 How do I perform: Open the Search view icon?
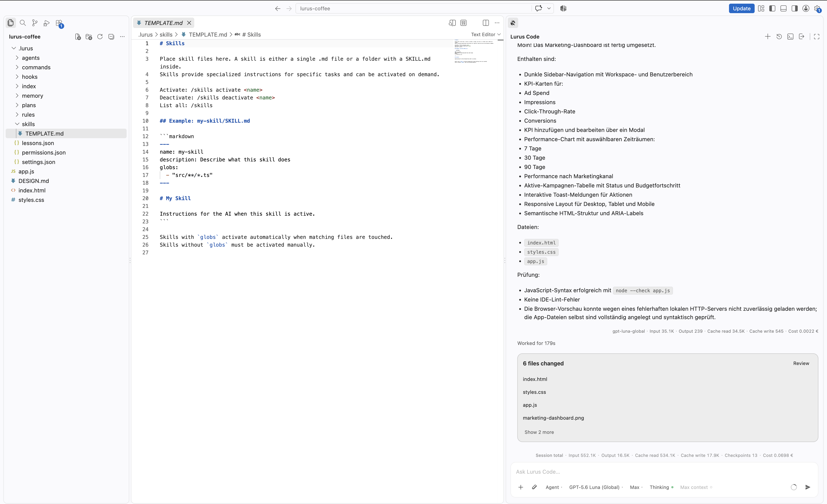(x=23, y=23)
